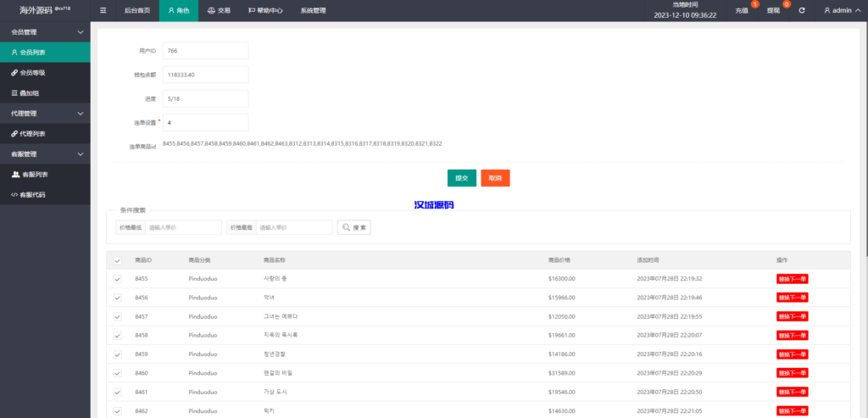Open 客服列表 in the sidebar
This screenshot has height=418, width=868.
(34, 175)
